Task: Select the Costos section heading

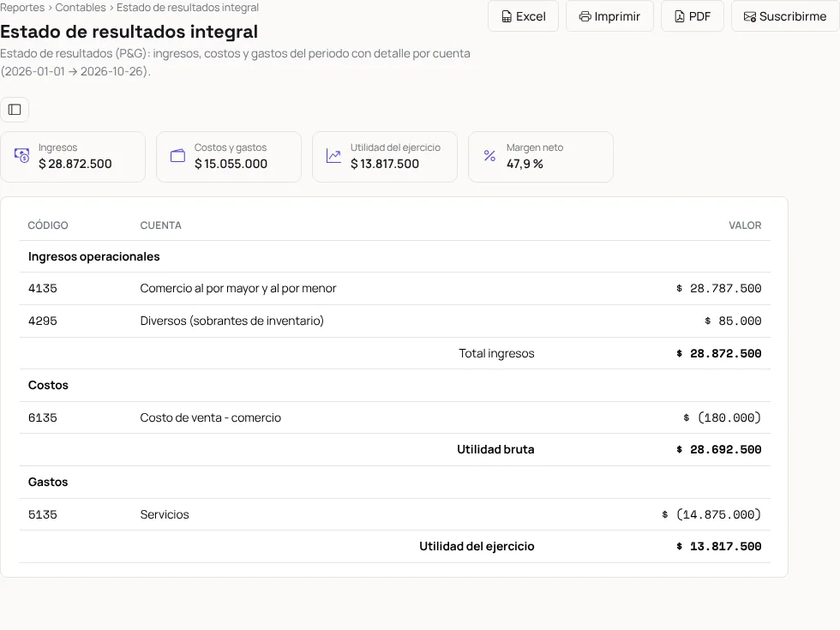Action: pos(48,385)
